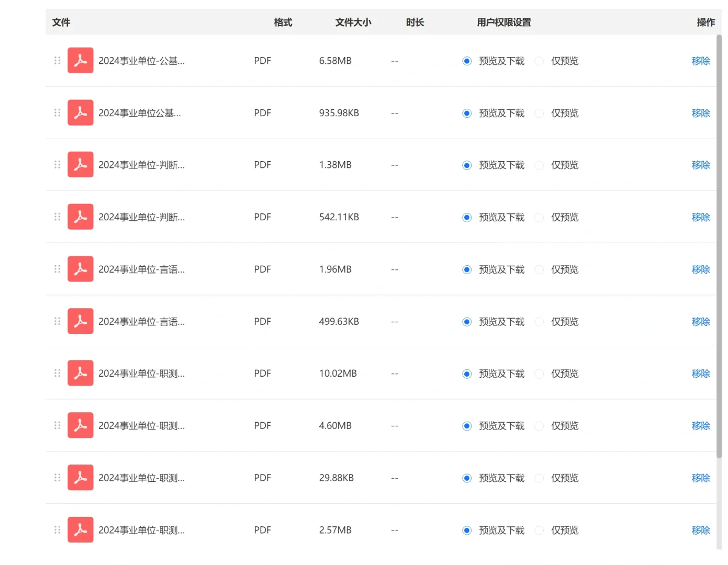The width and height of the screenshot is (728, 565).
Task: Remove the 10.02MB file via 移除
Action: pyautogui.click(x=701, y=374)
